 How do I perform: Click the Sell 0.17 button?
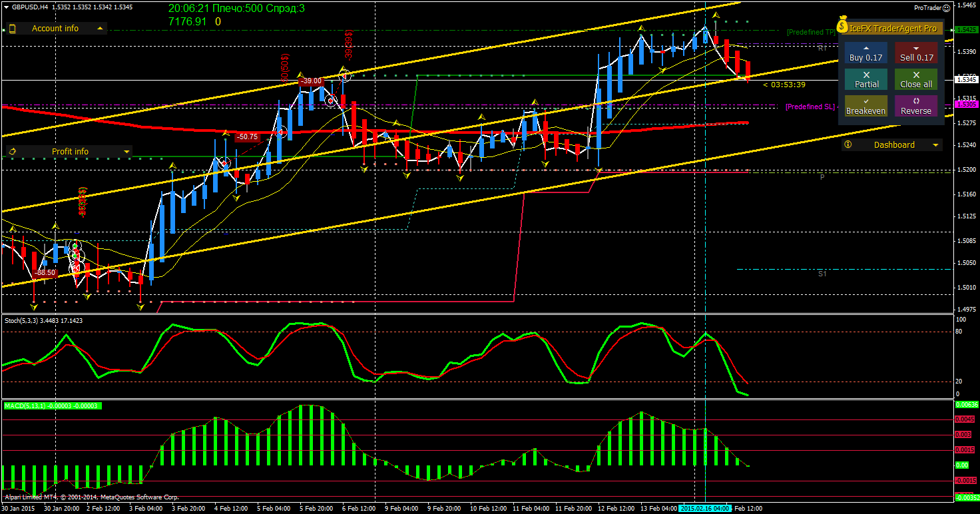916,53
